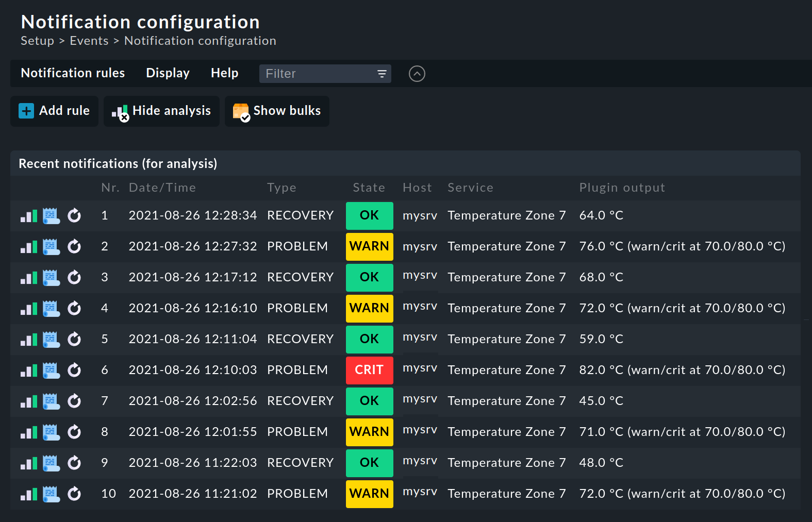Replay notification number 1
812x522 pixels.
click(74, 215)
